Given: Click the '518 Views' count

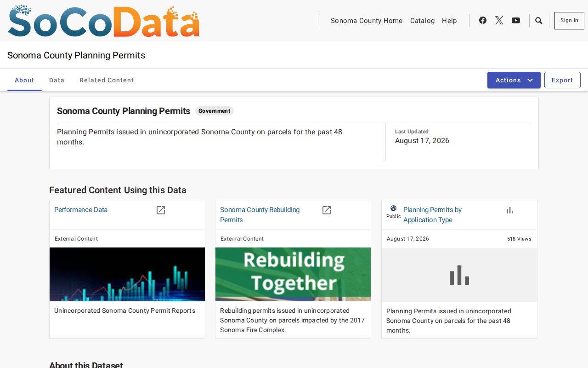Looking at the screenshot, I should coord(519,239).
